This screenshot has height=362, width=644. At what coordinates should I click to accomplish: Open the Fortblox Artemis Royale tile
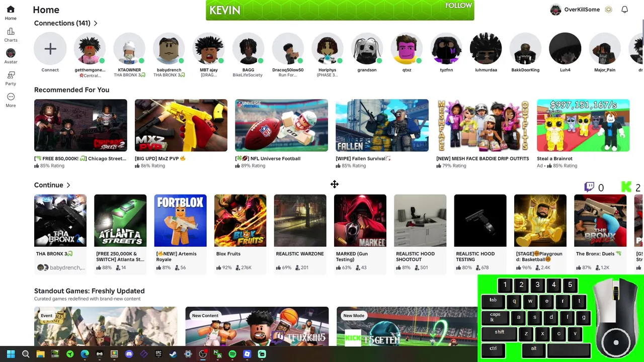[x=180, y=221]
